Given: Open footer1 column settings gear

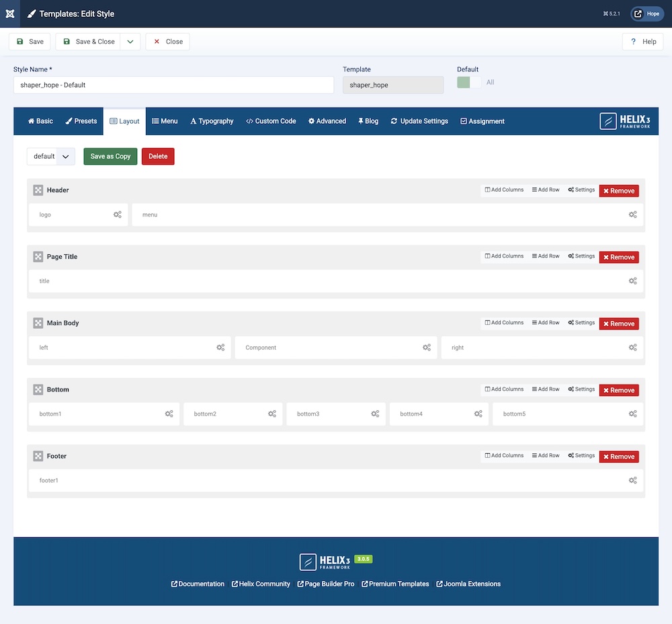Looking at the screenshot, I should [x=632, y=480].
